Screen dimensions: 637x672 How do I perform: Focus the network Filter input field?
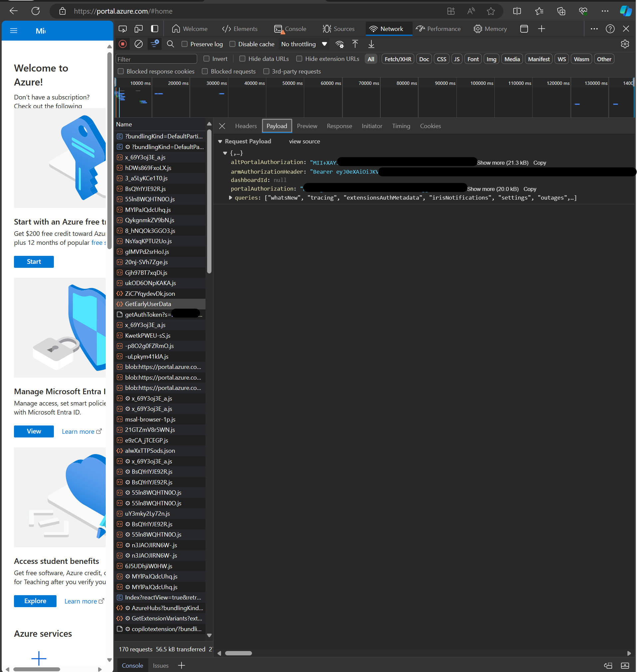[156, 59]
